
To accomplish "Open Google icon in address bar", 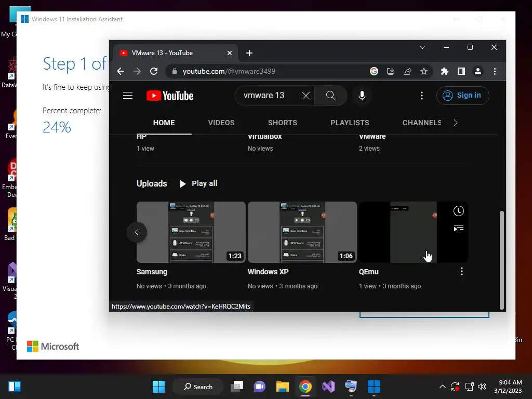I will point(374,71).
